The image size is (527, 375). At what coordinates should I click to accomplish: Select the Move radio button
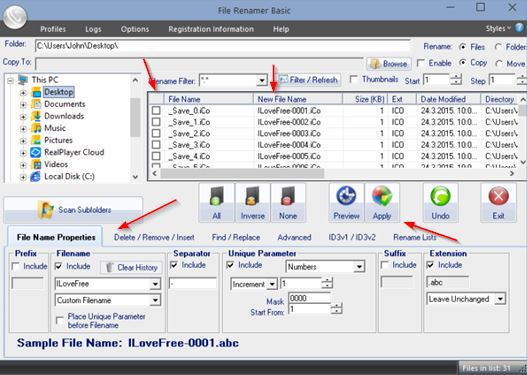pos(499,63)
